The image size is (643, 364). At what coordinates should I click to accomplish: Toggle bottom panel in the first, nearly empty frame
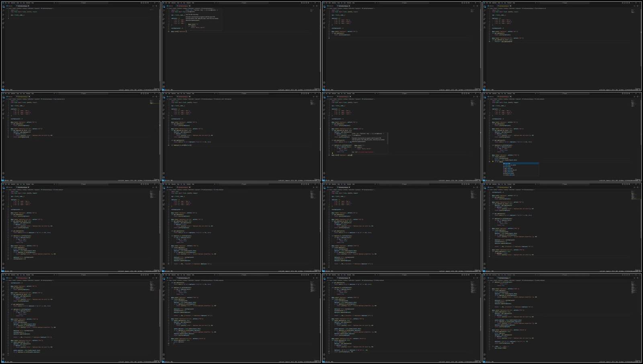coord(144,3)
